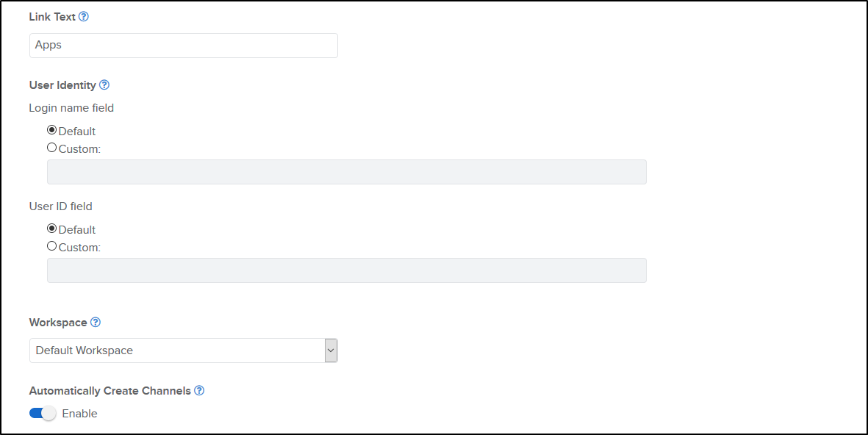Click the Link Text input containing Apps
This screenshot has width=868, height=435.
click(x=184, y=46)
